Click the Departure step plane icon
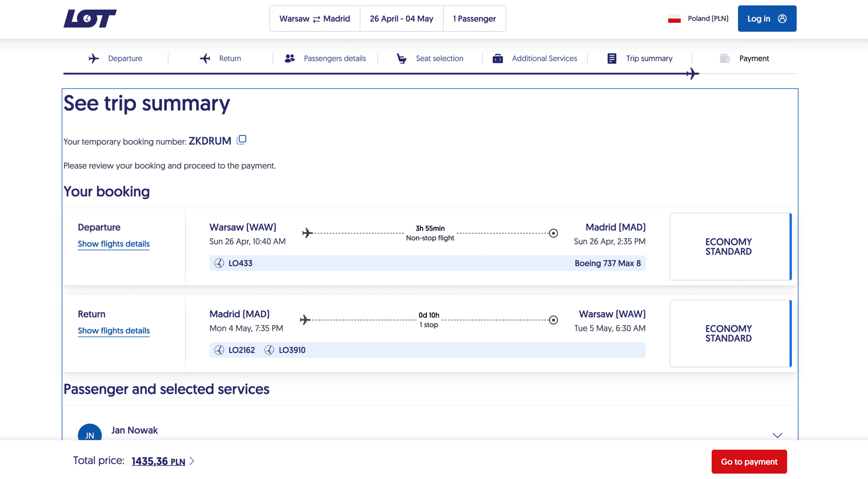 click(94, 58)
